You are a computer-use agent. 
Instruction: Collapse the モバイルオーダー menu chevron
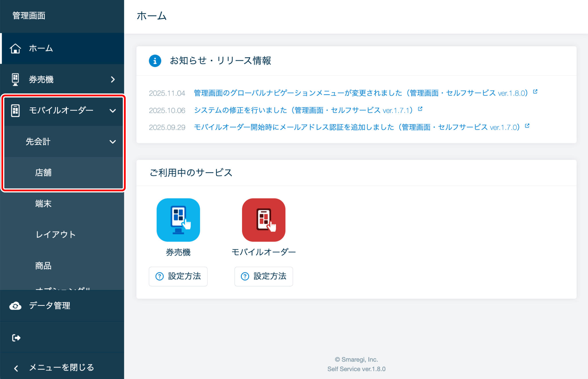[113, 111]
